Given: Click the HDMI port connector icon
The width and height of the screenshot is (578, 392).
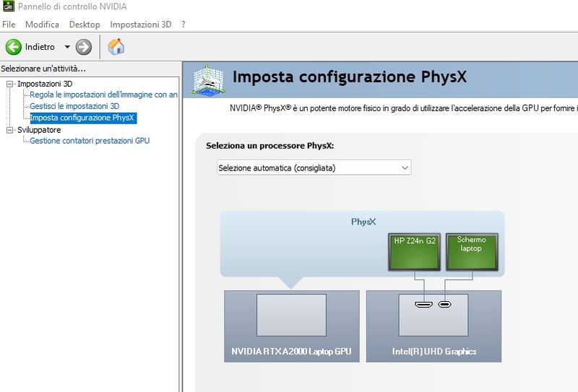Looking at the screenshot, I should (x=423, y=305).
